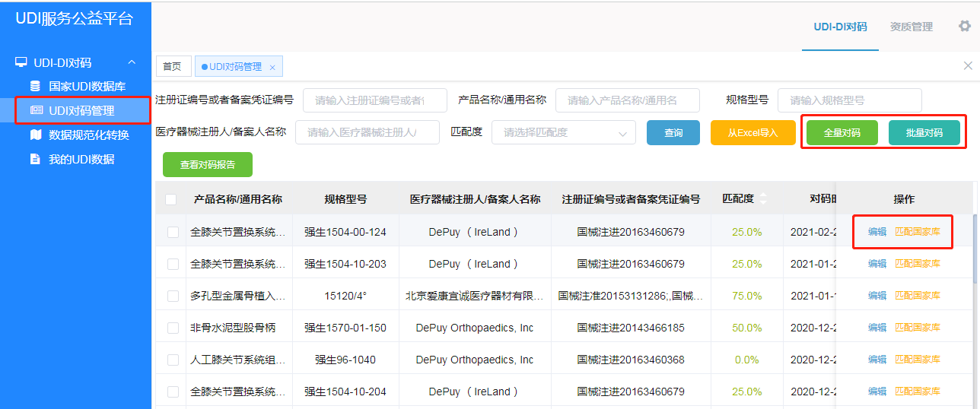Check the row for 强生1504-00-124

click(173, 232)
